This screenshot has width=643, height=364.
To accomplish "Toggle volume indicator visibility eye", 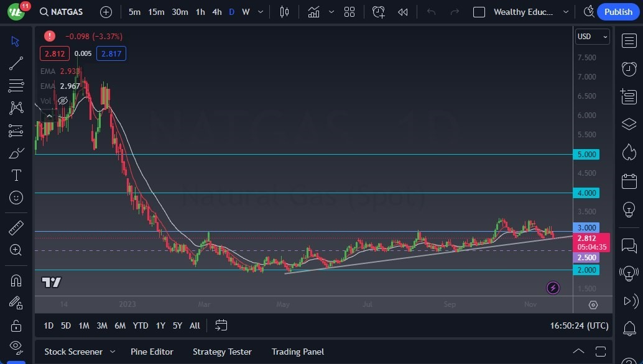I will [63, 101].
